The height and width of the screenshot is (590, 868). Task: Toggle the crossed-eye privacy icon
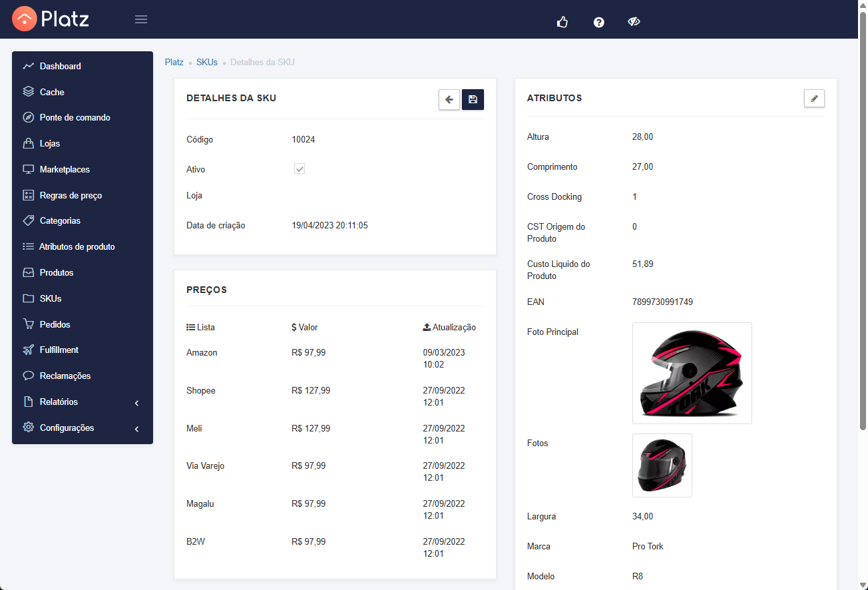pos(634,22)
